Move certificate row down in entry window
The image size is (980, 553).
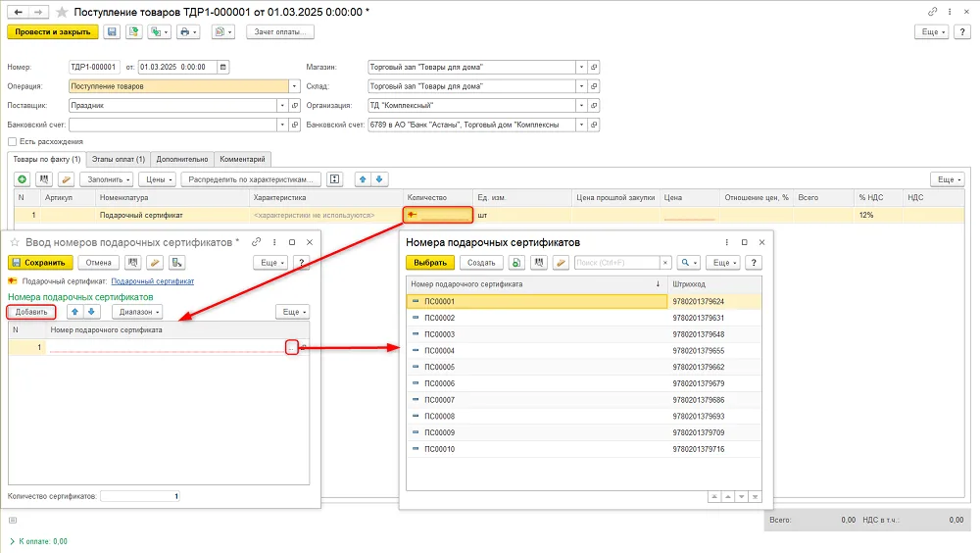pos(91,312)
